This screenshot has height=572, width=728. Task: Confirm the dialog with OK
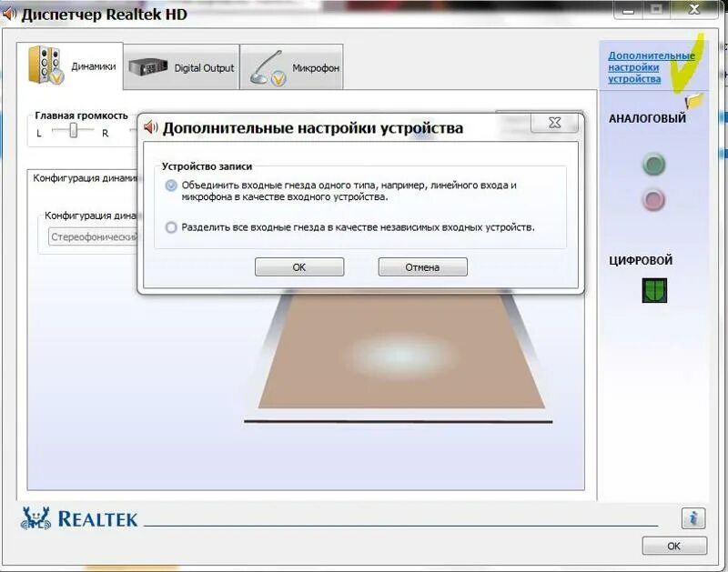(299, 267)
